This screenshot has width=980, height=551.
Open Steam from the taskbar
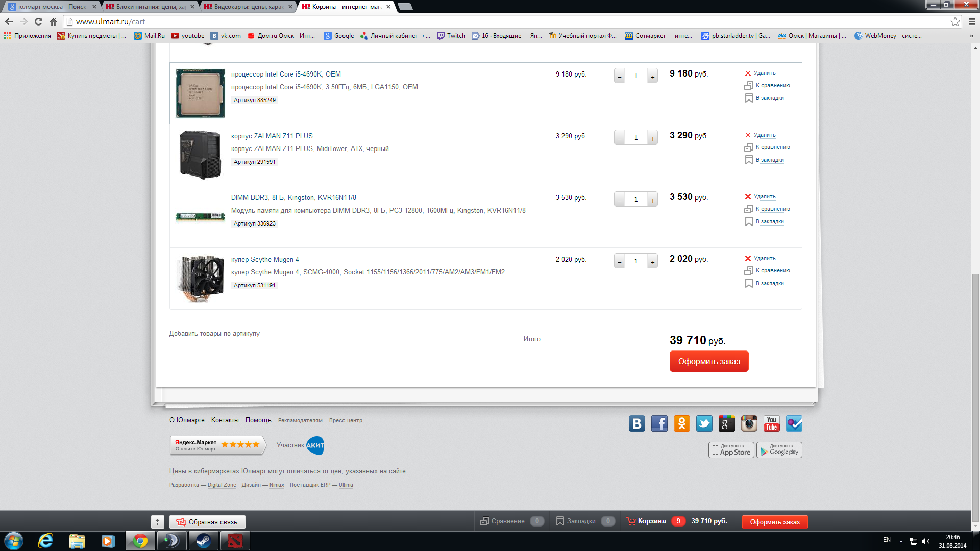tap(203, 541)
